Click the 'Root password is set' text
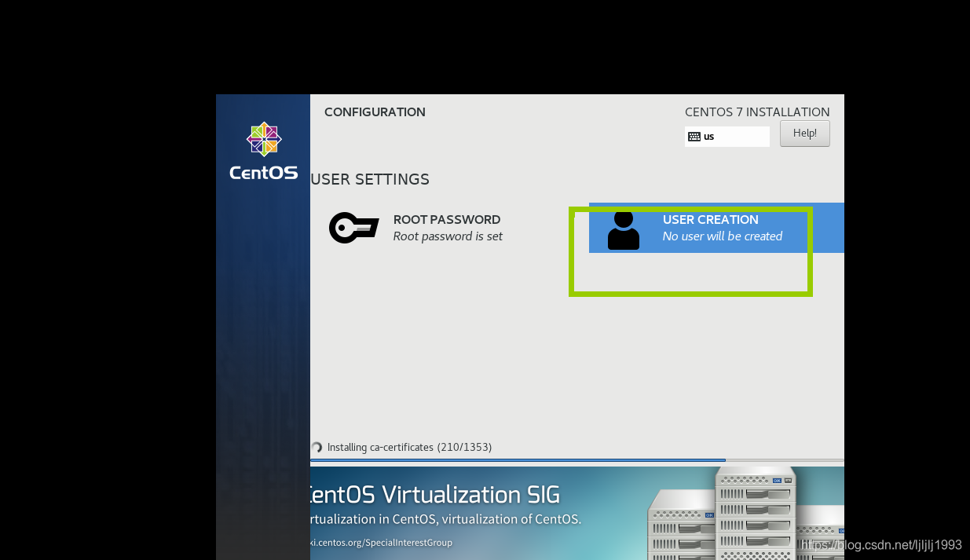The image size is (970, 560). [x=448, y=236]
